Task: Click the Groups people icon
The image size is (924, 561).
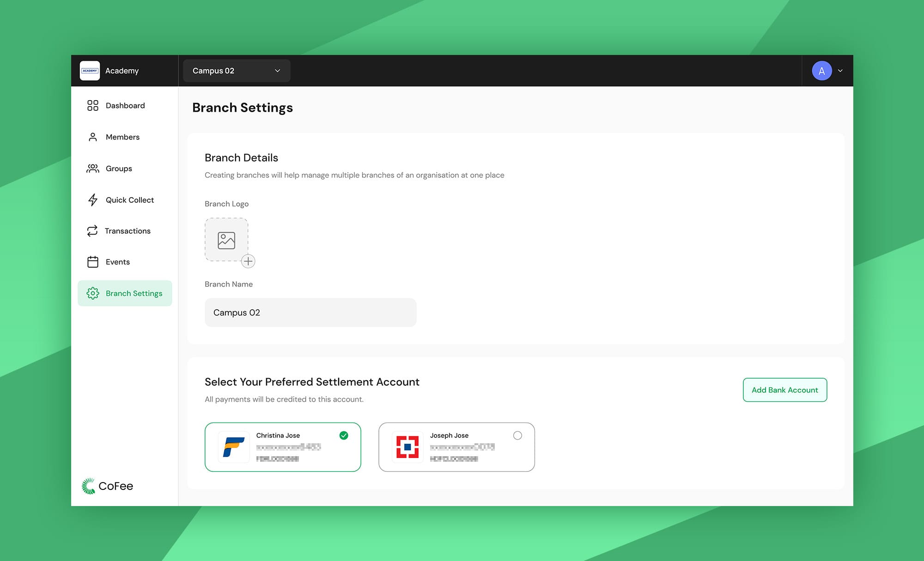Action: pyautogui.click(x=93, y=169)
